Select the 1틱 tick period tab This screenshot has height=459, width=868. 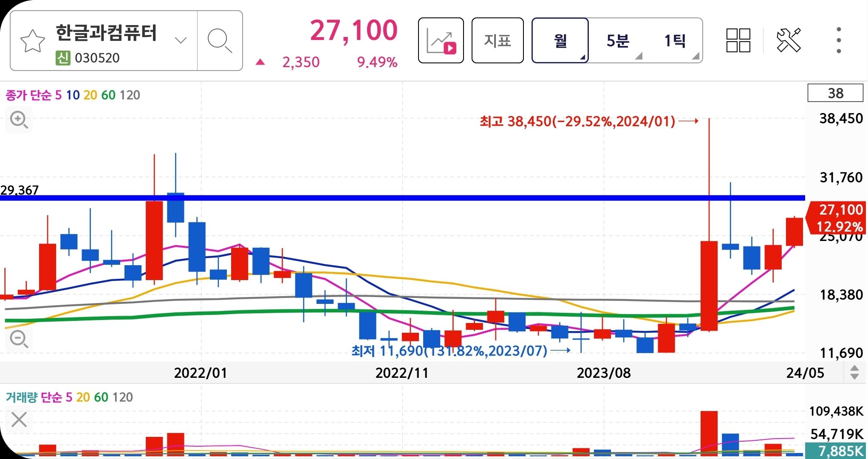click(675, 41)
